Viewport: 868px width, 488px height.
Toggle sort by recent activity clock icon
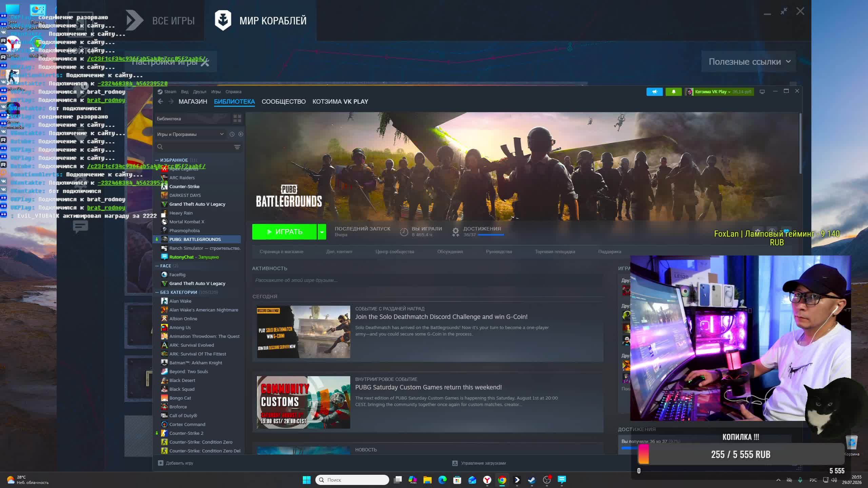tap(232, 134)
